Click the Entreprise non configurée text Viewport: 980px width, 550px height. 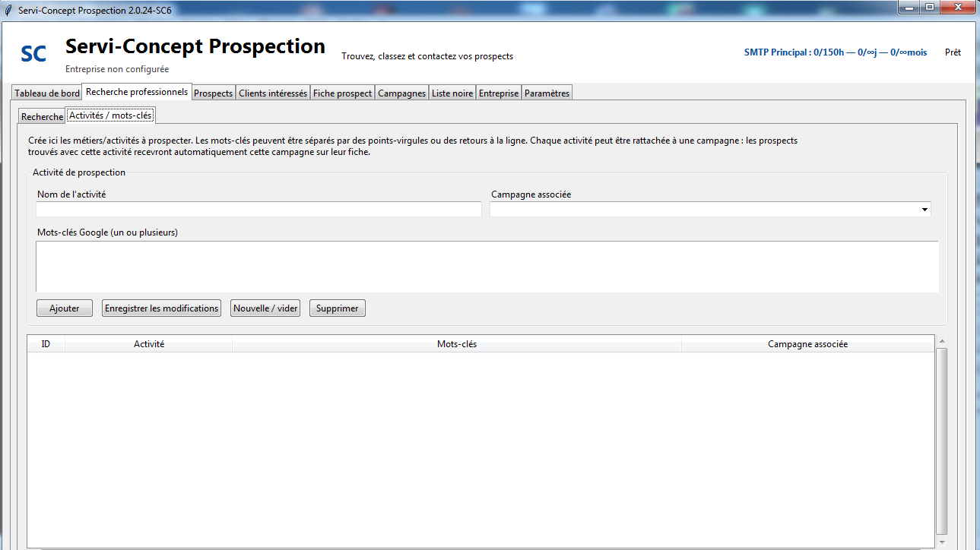tap(117, 69)
